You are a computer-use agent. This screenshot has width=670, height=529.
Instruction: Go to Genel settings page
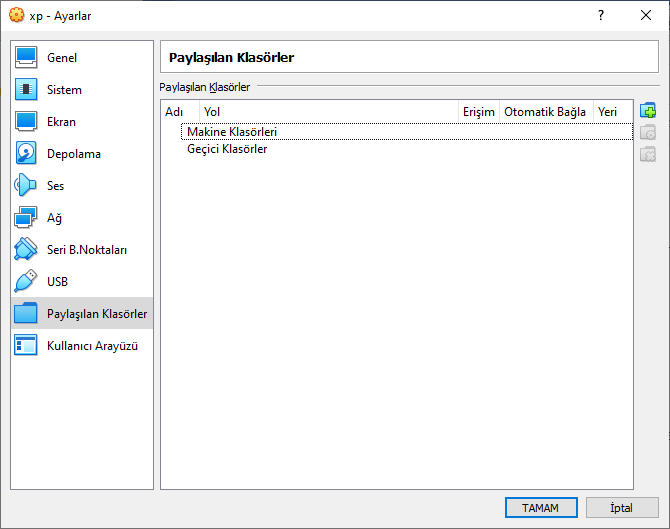pos(62,58)
